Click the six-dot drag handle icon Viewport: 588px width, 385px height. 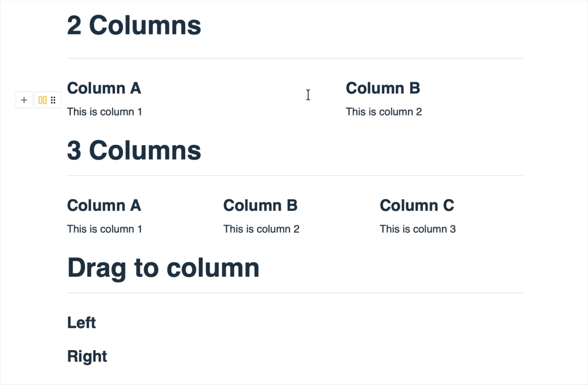(53, 100)
